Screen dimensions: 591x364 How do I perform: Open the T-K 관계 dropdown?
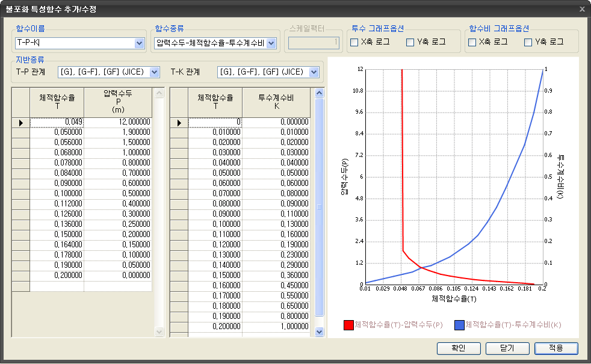[314, 72]
